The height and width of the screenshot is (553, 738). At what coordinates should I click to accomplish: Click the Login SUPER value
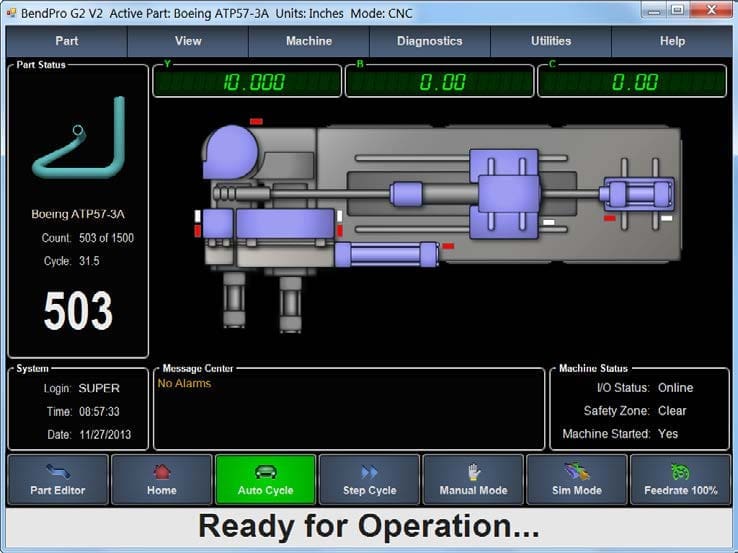coord(99,388)
